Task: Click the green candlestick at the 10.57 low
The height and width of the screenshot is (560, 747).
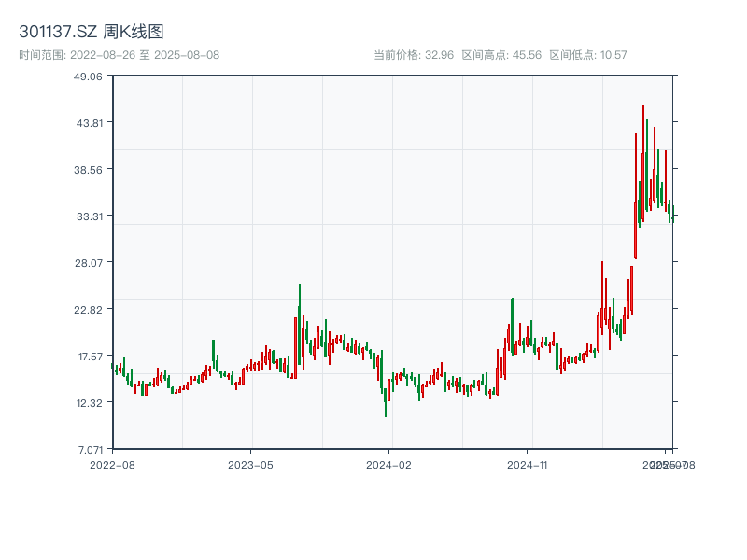Action: [386, 402]
